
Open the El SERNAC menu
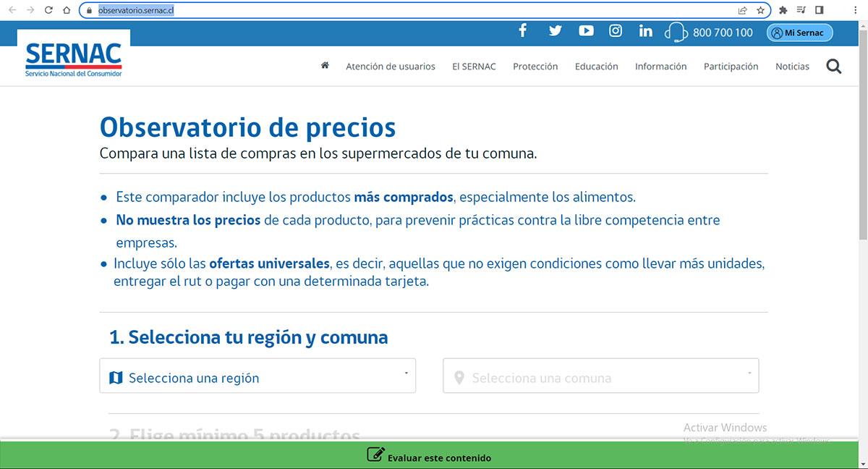tap(474, 66)
